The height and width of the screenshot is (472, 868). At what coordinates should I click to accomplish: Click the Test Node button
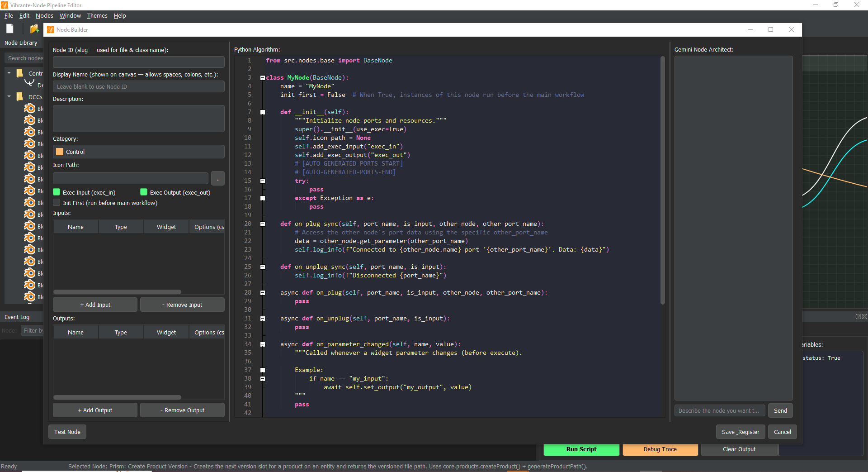pos(67,432)
